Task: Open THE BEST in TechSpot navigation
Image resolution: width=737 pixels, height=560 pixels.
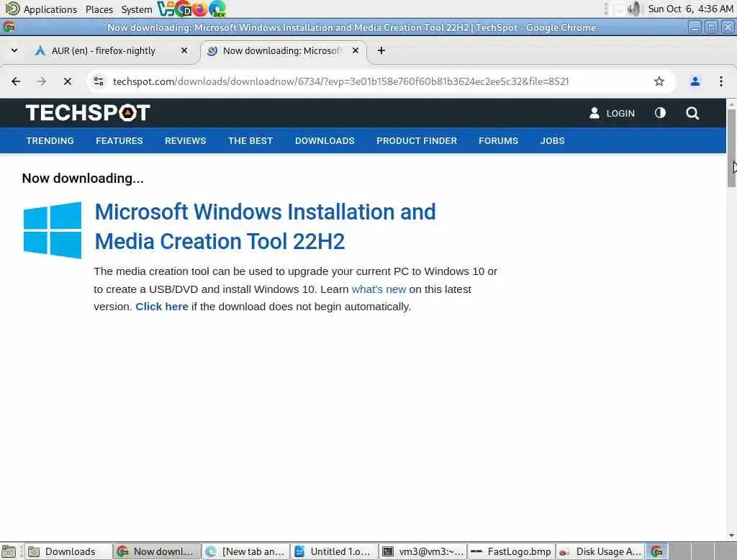Action: pos(250,140)
